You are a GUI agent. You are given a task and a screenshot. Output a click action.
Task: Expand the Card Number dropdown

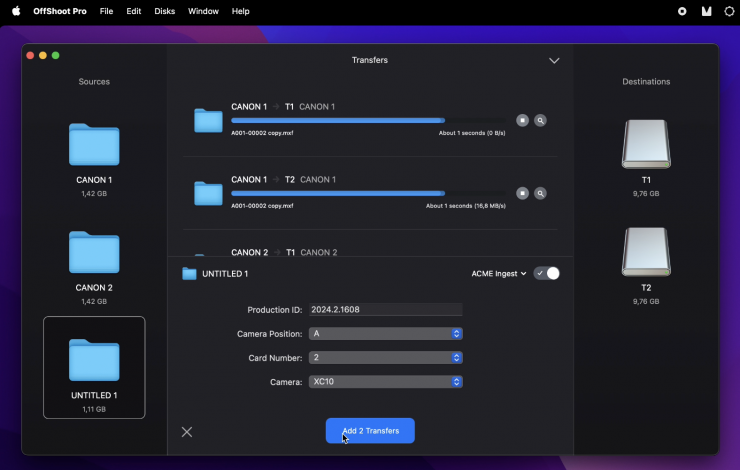click(x=385, y=357)
